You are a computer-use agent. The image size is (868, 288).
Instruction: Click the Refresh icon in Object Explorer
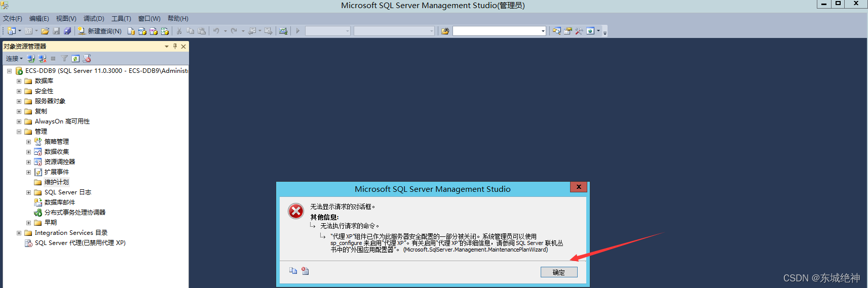(76, 59)
